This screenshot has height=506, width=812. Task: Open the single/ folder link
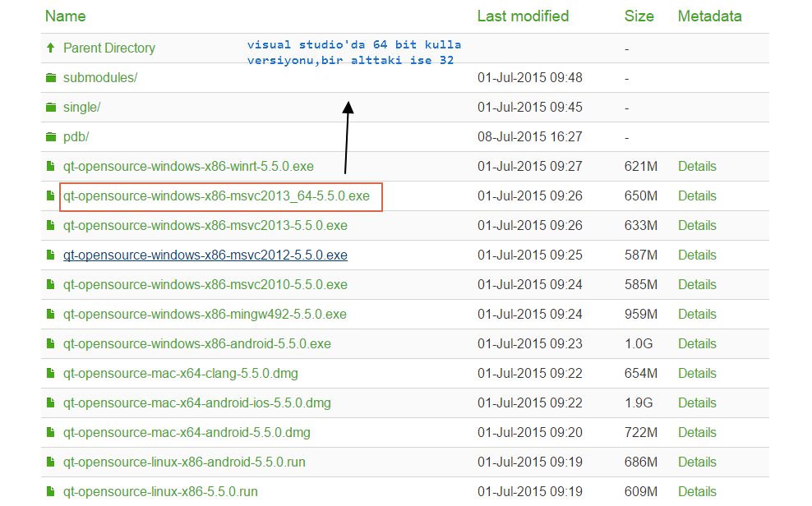click(x=82, y=107)
